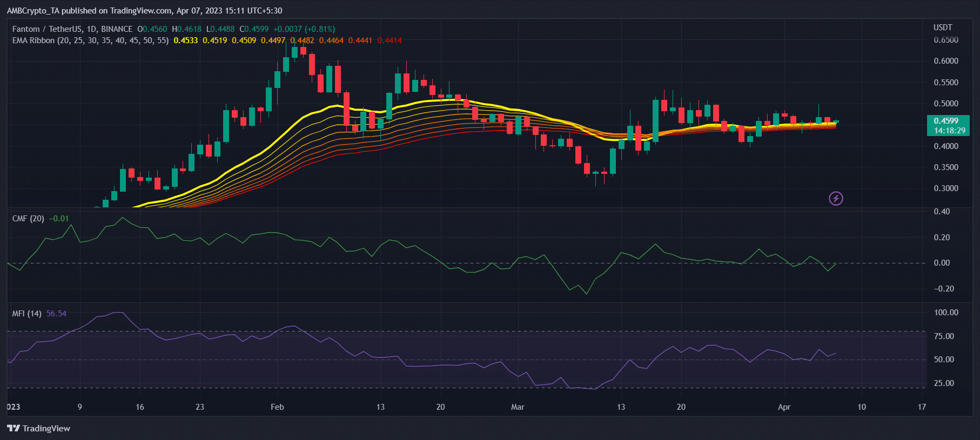980x440 pixels.
Task: Click the CMF (20) indicator label
Action: [x=28, y=219]
